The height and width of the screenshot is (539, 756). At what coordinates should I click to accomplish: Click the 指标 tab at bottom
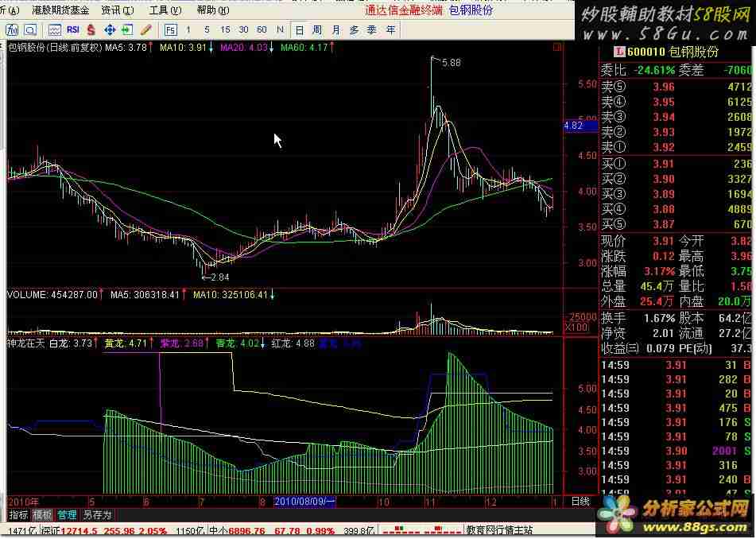click(18, 515)
